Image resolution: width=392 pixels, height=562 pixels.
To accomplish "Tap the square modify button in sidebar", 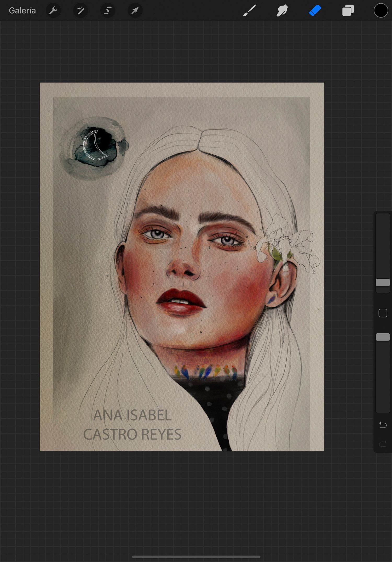I will click(383, 313).
